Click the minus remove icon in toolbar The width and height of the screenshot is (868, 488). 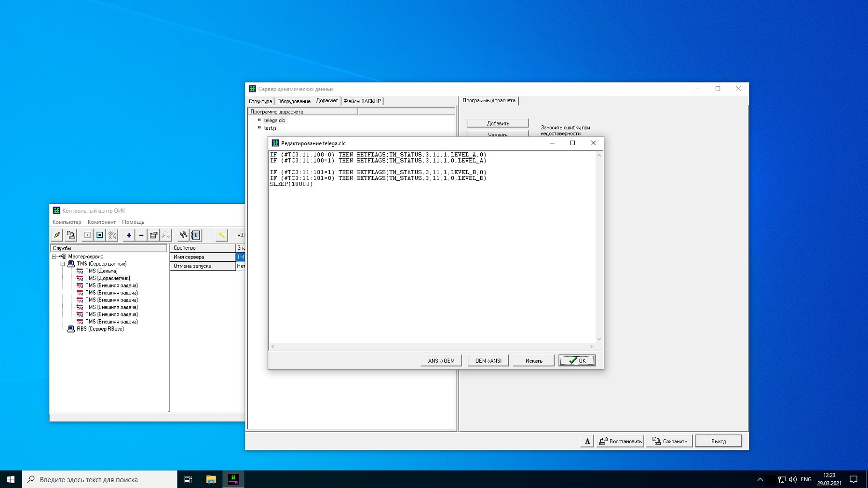pyautogui.click(x=141, y=235)
